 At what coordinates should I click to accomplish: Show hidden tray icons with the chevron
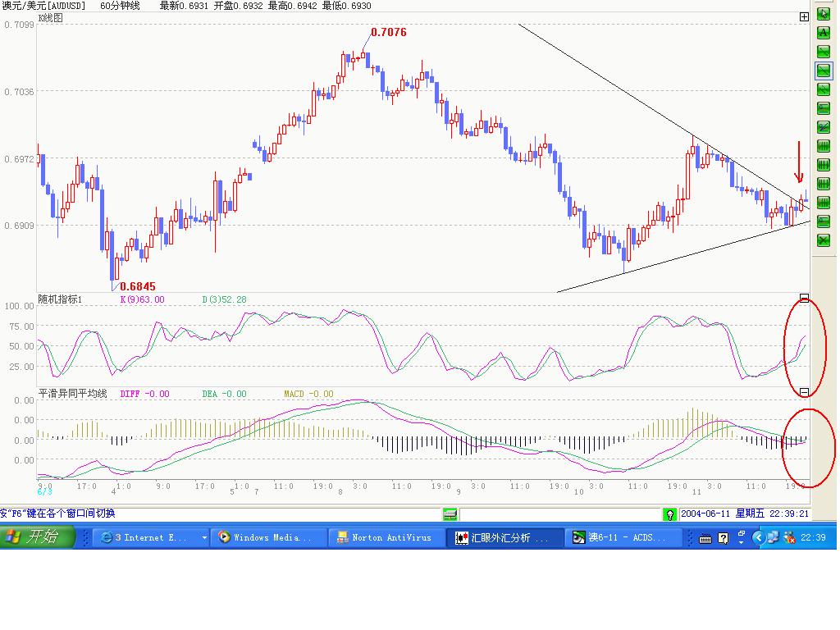(x=757, y=537)
